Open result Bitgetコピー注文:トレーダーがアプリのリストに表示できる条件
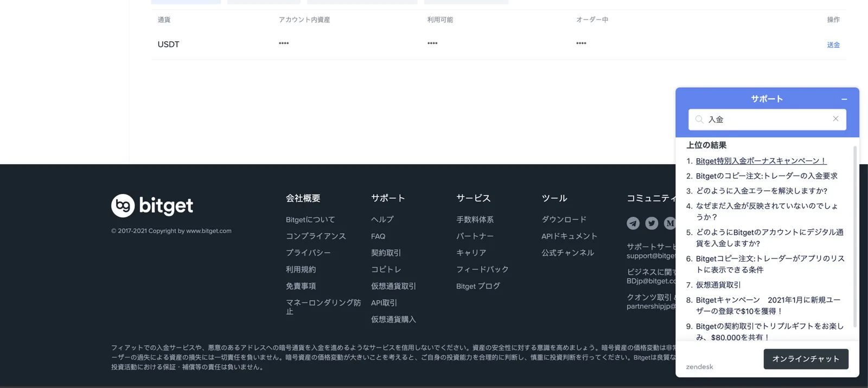This screenshot has height=388, width=868. click(770, 264)
